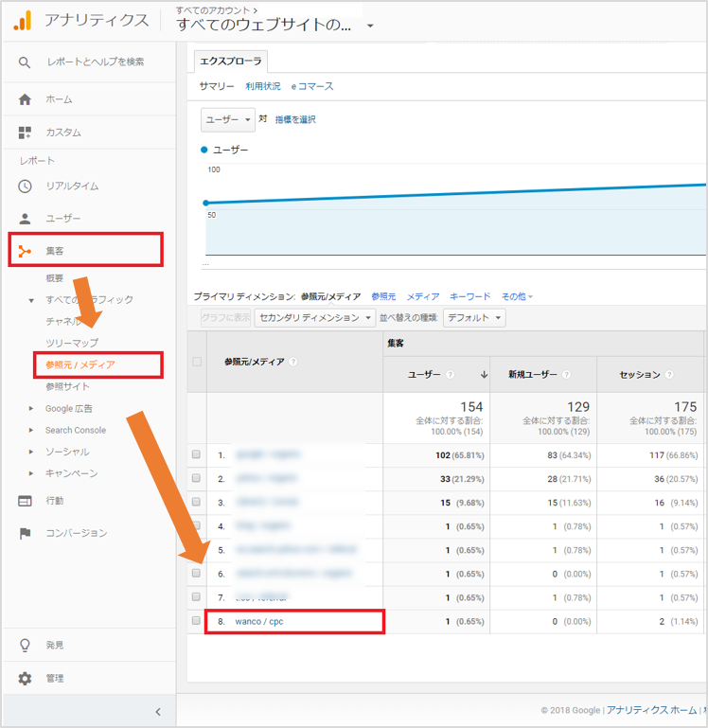This screenshot has width=708, height=728.
Task: Click the search magnifier icon in sidebar
Action: (x=25, y=62)
